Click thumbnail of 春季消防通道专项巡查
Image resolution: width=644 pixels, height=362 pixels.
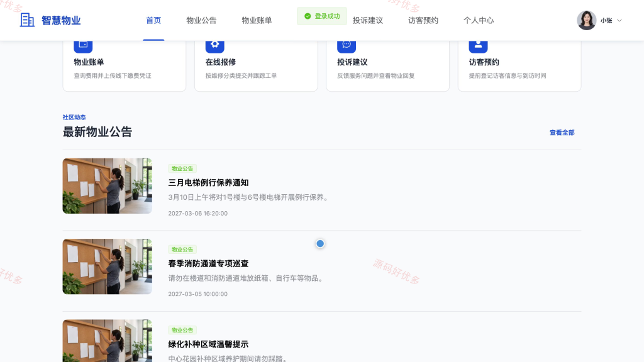coord(107,266)
